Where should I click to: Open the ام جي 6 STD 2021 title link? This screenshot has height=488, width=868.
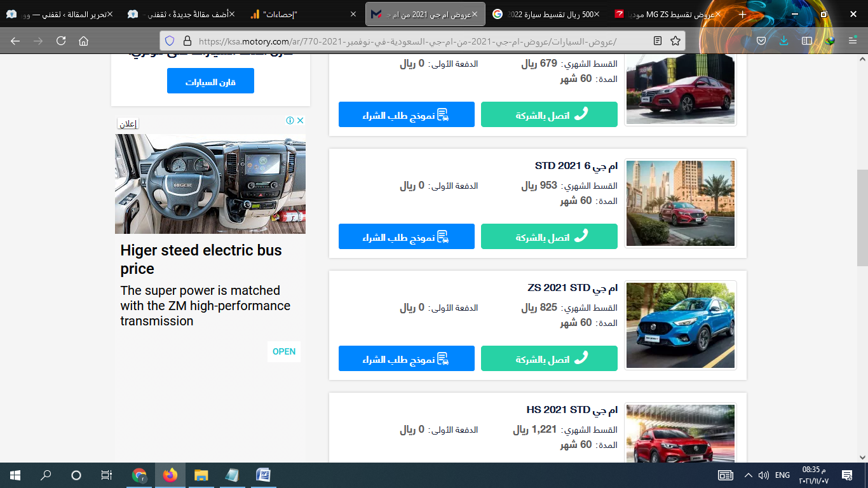pyautogui.click(x=576, y=166)
